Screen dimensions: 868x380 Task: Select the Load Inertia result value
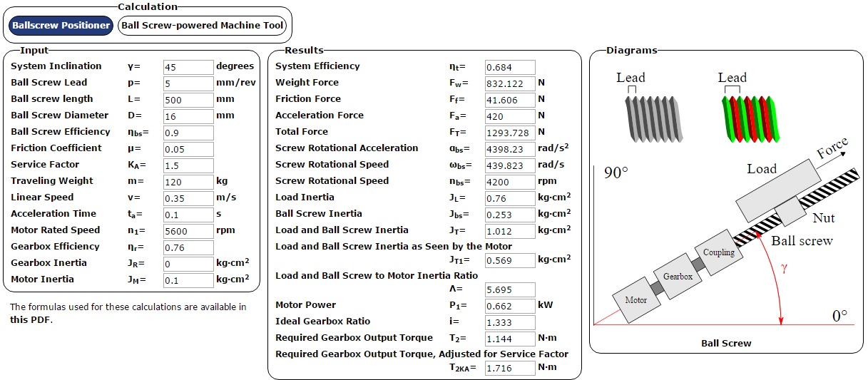[510, 198]
